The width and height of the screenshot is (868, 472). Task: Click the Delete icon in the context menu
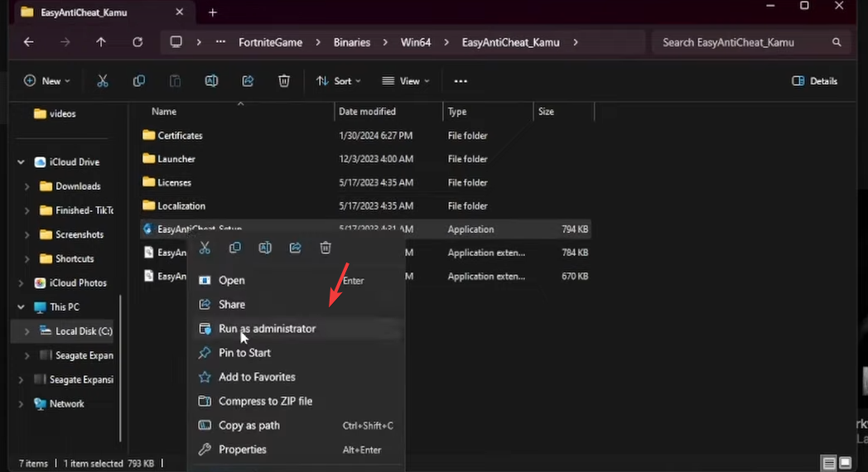pos(325,248)
